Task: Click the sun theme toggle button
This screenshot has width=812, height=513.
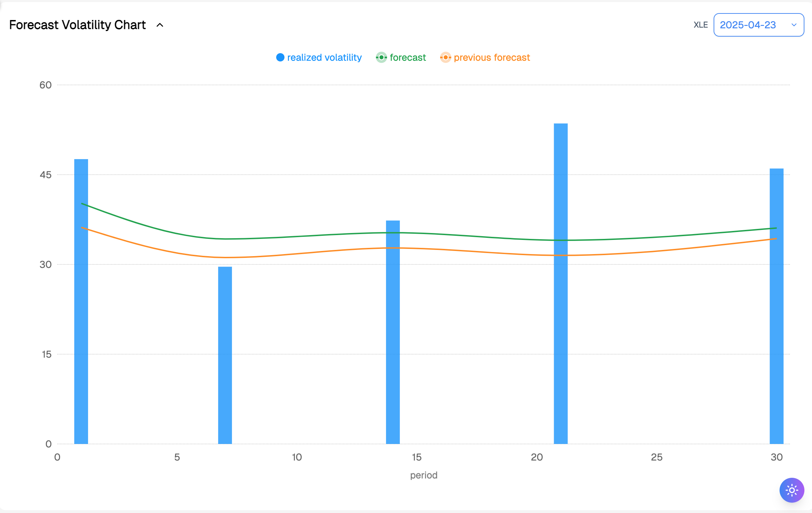Action: click(792, 490)
